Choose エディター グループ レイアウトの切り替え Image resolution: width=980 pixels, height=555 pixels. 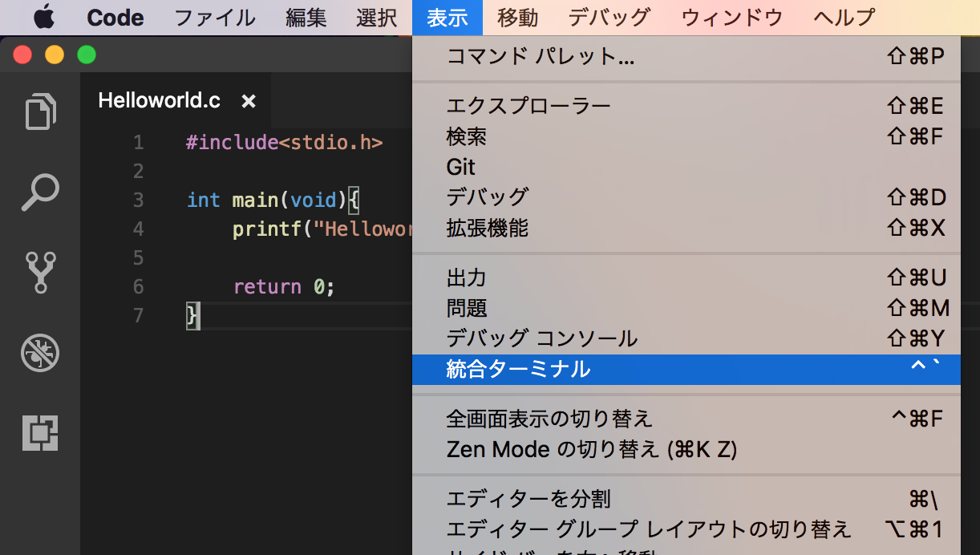[686, 529]
